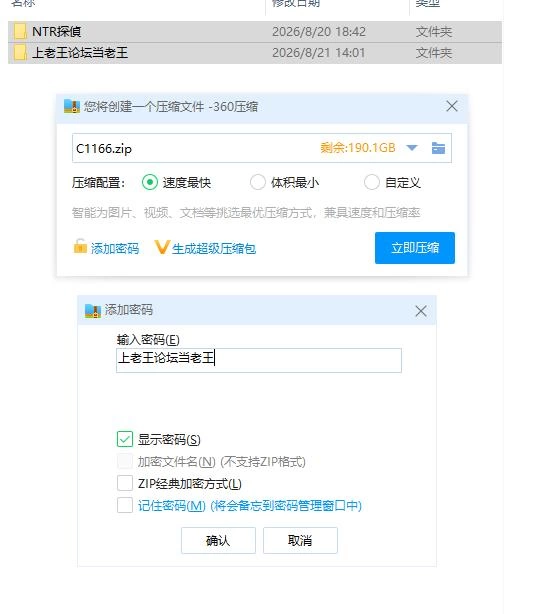Image resolution: width=544 pixels, height=614 pixels.
Task: Expand the save path dropdown arrow
Action: click(412, 148)
